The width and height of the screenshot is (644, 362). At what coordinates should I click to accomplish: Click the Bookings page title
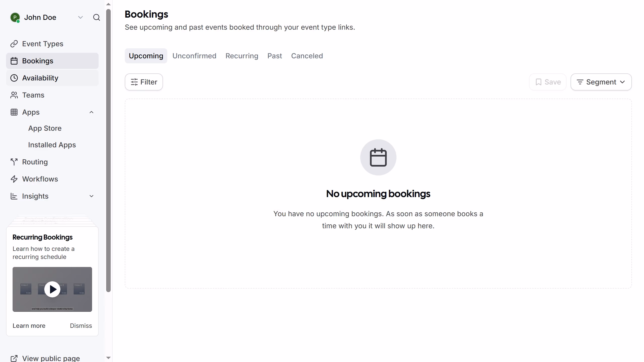(x=146, y=14)
